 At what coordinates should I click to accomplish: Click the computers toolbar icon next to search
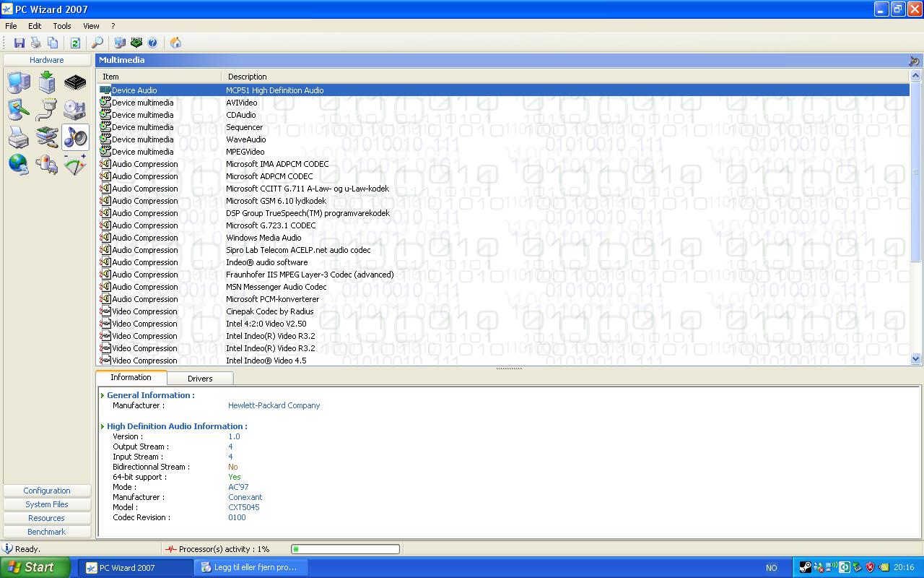pyautogui.click(x=120, y=43)
